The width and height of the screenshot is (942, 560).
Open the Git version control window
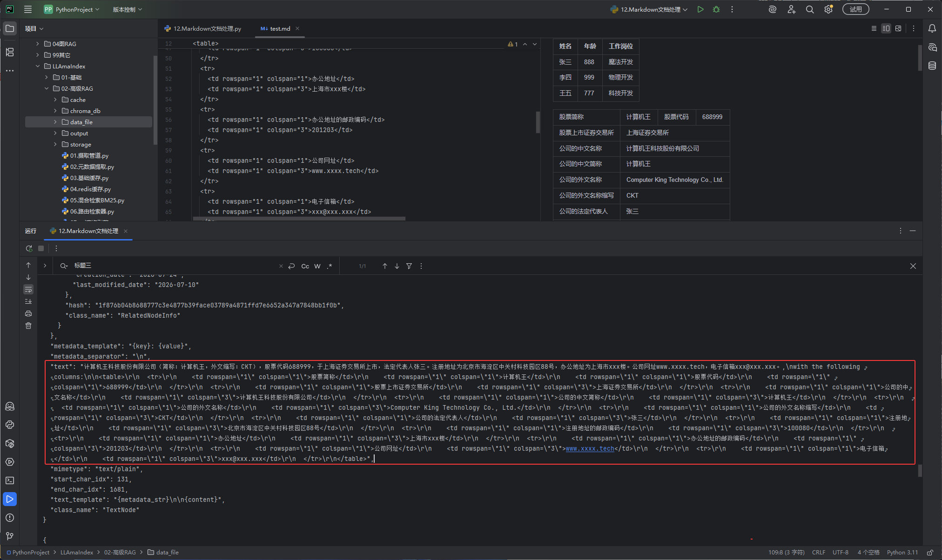click(10, 536)
